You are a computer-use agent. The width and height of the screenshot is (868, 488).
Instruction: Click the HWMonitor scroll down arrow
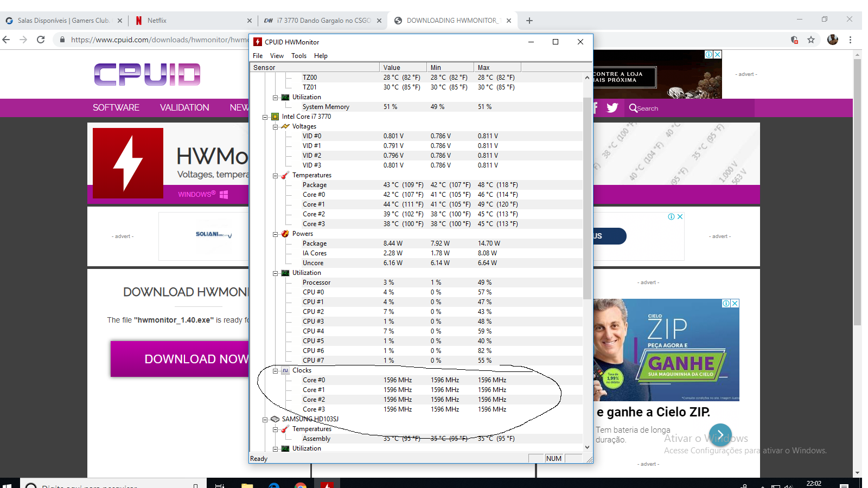(587, 447)
